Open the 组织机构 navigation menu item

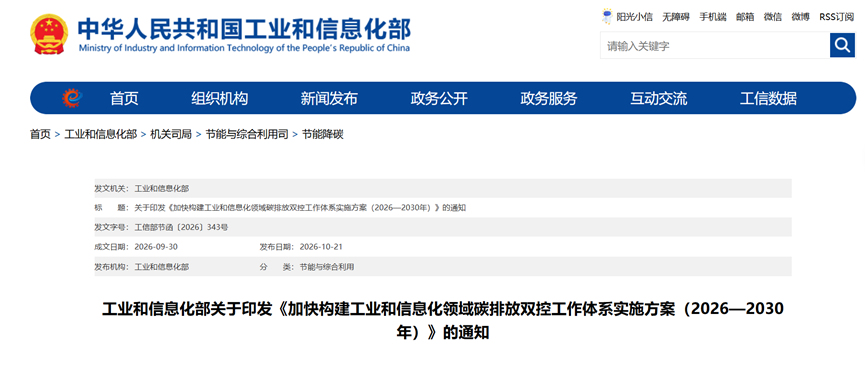point(220,99)
